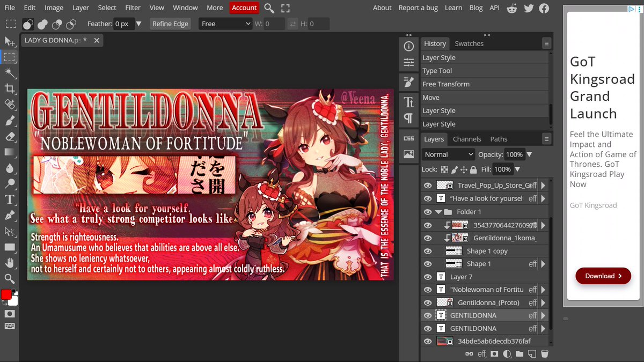Open the Fill slider dropdown arrow
This screenshot has height=362, width=644.
coord(517,169)
